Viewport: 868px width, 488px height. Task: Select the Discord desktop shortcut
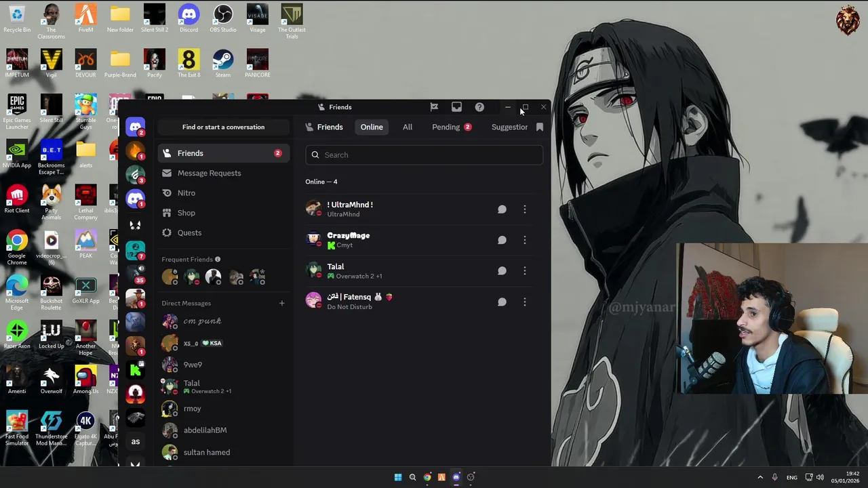coord(189,18)
